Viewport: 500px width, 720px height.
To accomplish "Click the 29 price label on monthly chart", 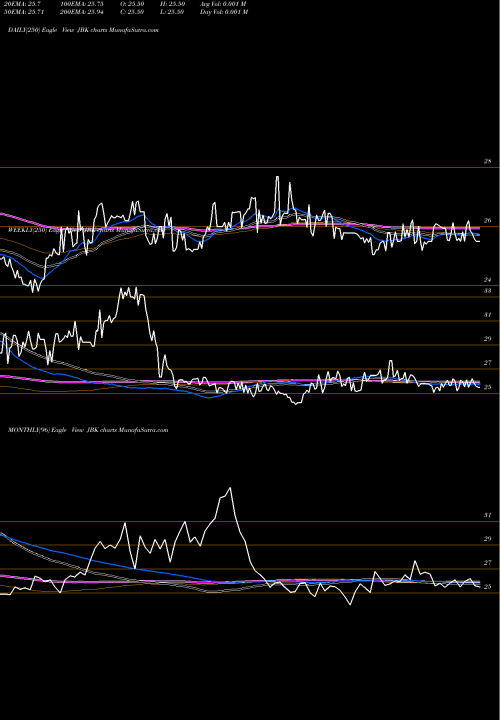I will click(x=487, y=539).
